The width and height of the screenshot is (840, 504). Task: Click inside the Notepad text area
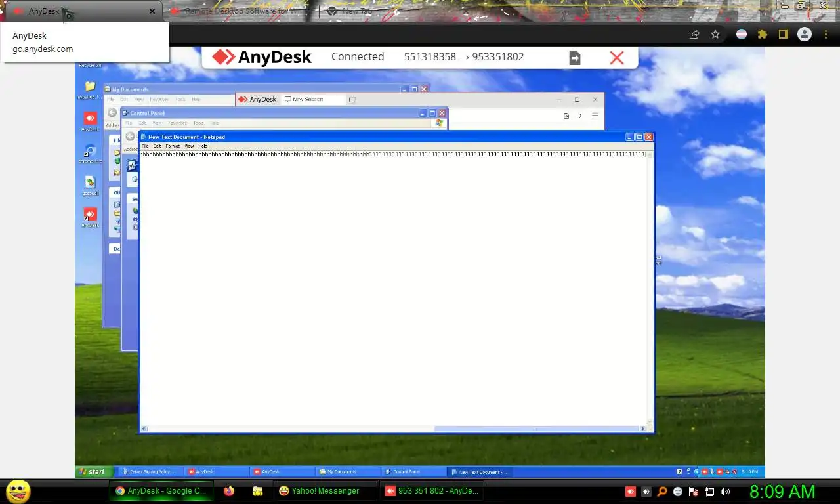[394, 289]
